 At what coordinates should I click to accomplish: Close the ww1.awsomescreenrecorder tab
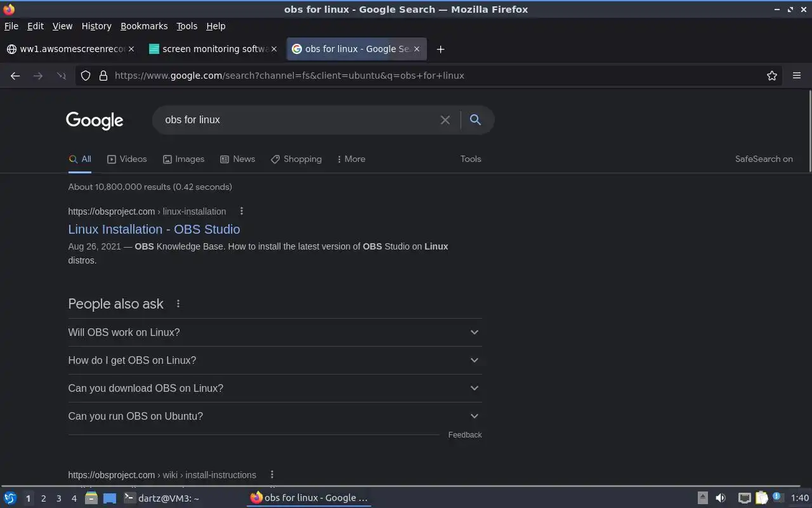click(x=131, y=49)
